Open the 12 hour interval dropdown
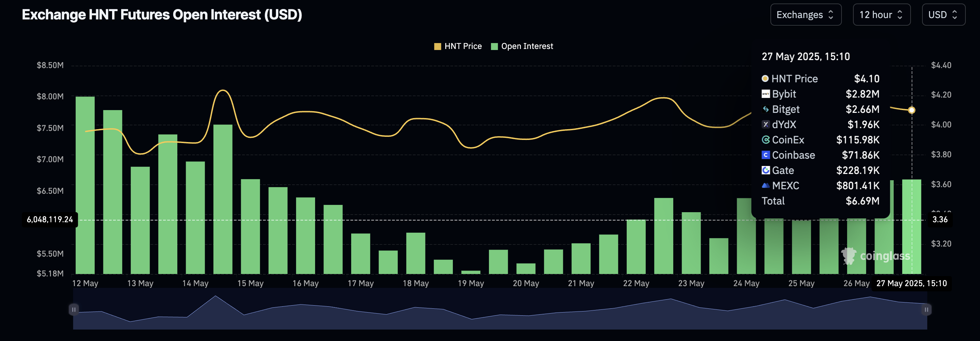 point(881,15)
